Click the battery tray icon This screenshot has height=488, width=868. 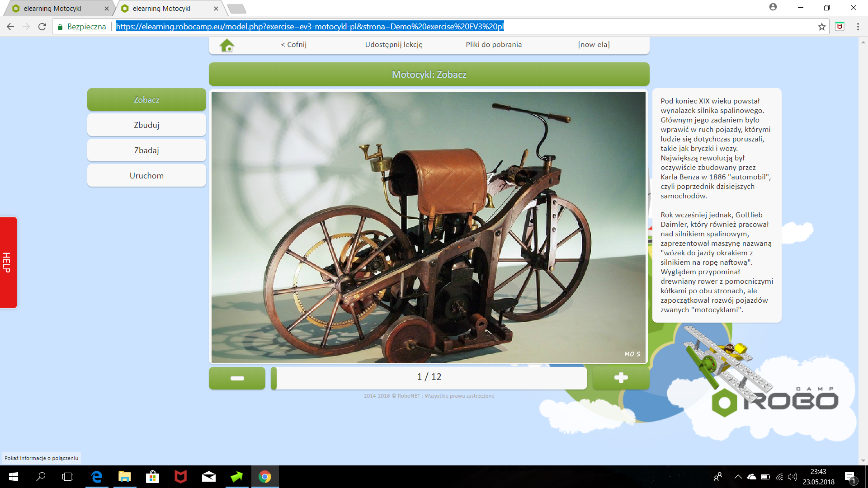(765, 477)
